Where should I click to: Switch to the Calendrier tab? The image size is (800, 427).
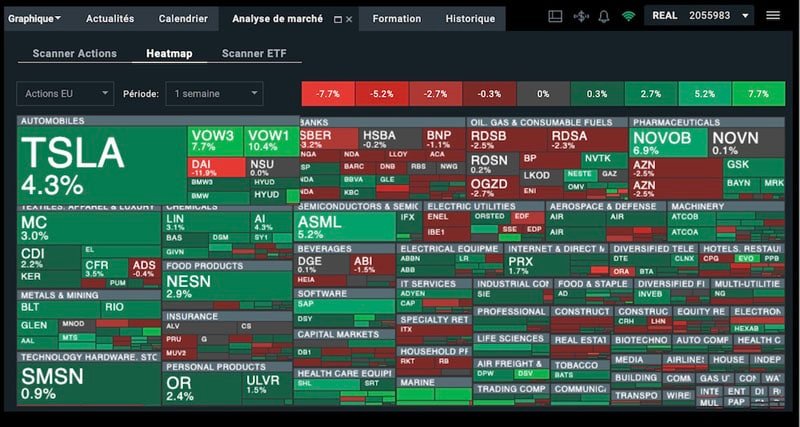click(183, 19)
